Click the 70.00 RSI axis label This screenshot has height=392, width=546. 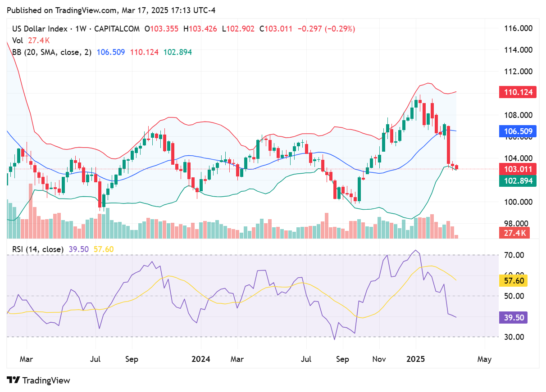point(513,255)
